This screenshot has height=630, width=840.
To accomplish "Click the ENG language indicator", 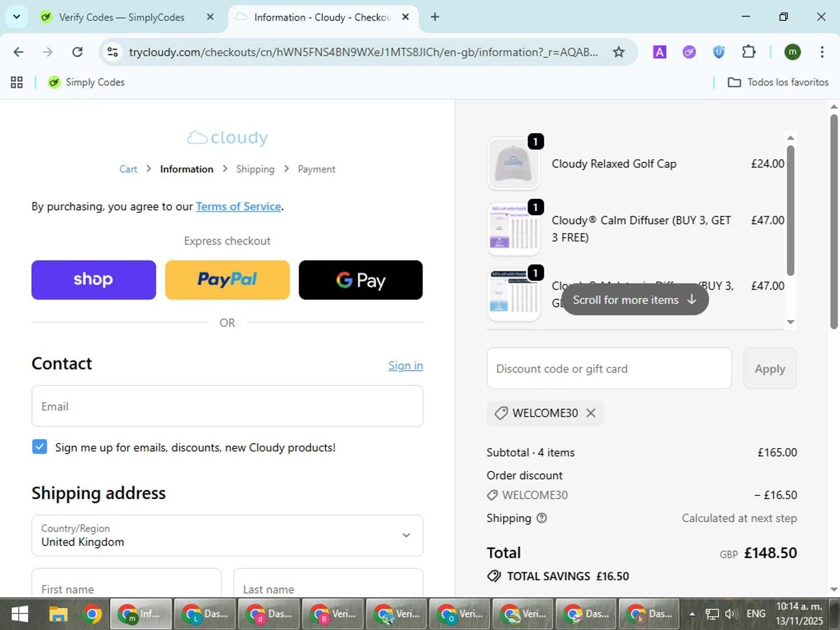I will 756,614.
